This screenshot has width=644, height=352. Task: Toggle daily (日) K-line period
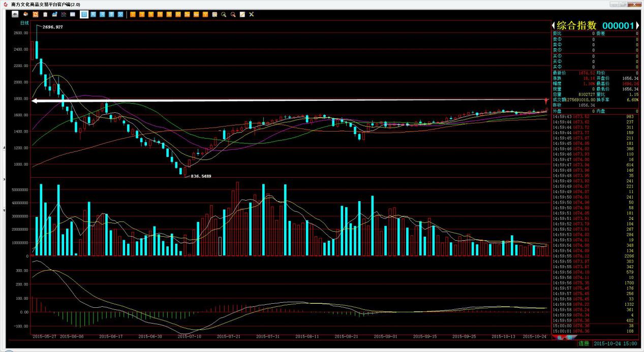tap(84, 14)
